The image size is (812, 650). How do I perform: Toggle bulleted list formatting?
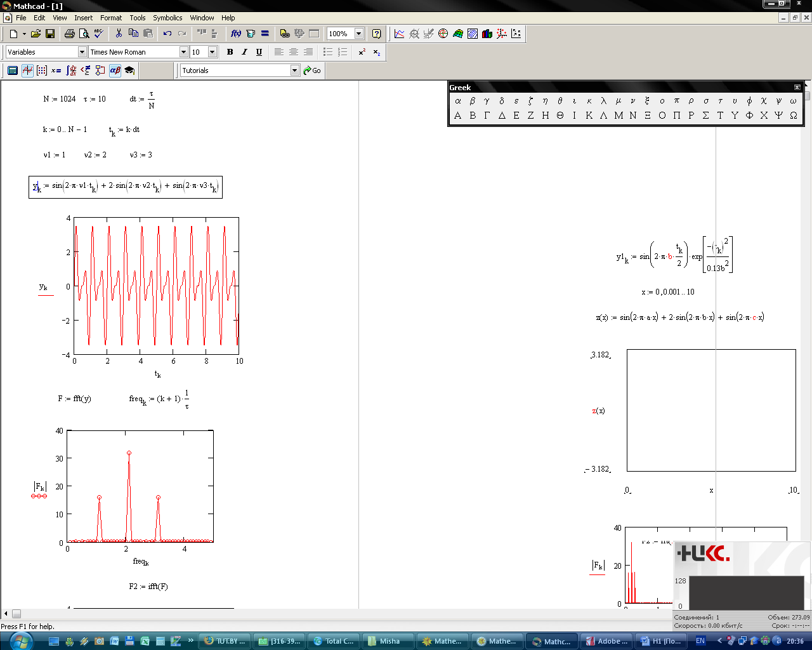tap(328, 52)
